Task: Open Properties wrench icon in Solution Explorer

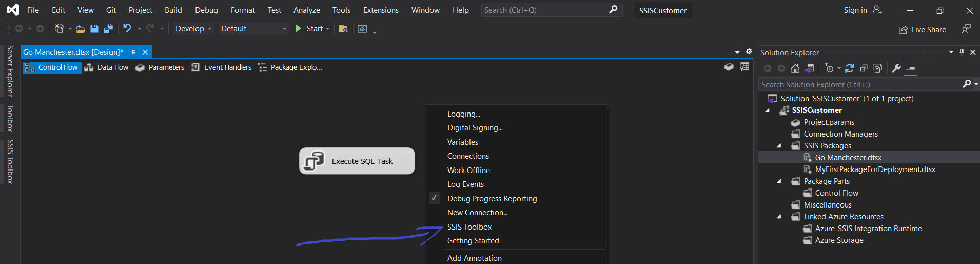Action: click(x=896, y=68)
